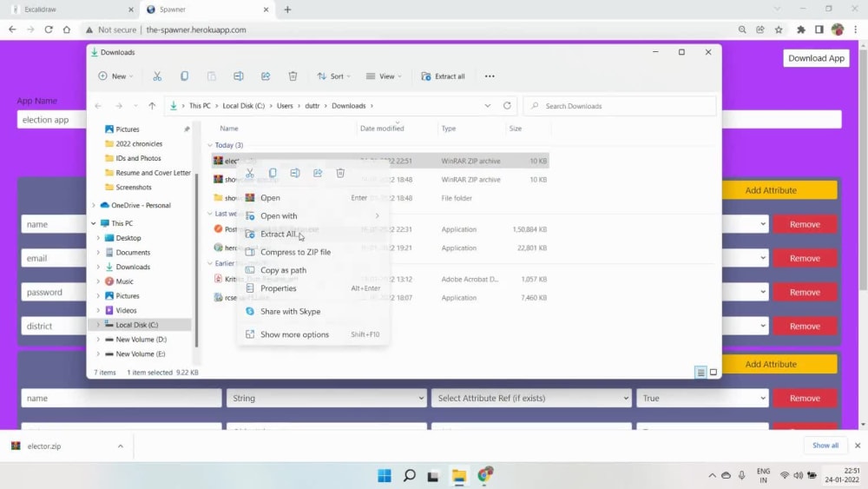Viewport: 868px width, 489px height.
Task: Expand New Volume (D:) tree node
Action: [x=99, y=340]
